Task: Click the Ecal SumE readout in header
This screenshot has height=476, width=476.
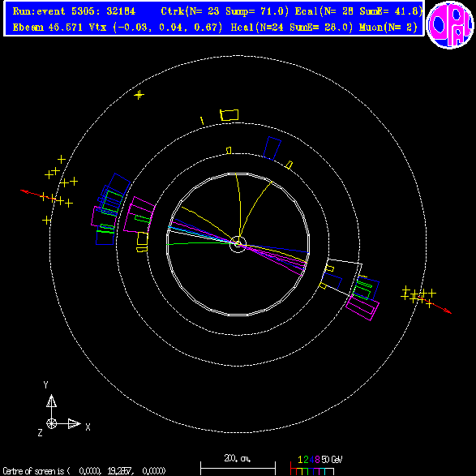Action: pyautogui.click(x=391, y=11)
